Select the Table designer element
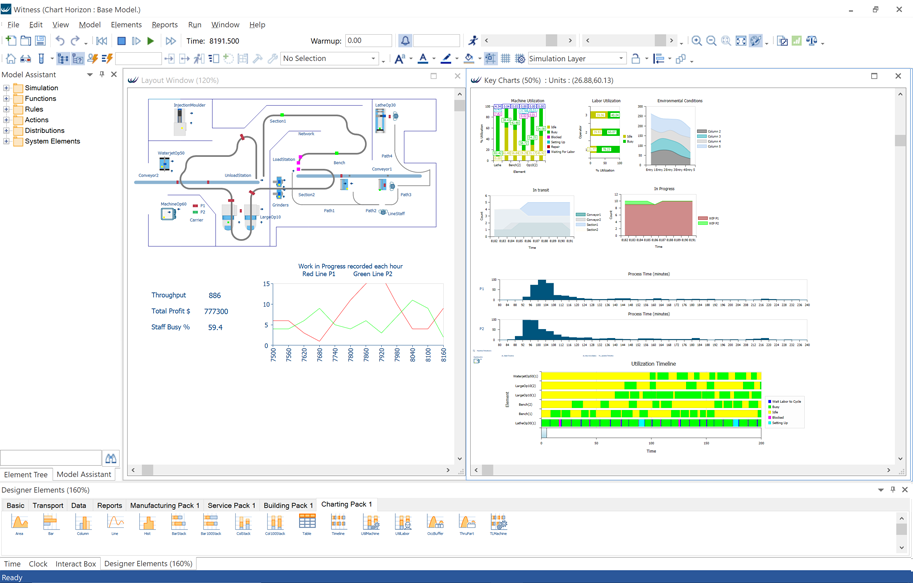Viewport: 913px width, 583px height. (307, 524)
